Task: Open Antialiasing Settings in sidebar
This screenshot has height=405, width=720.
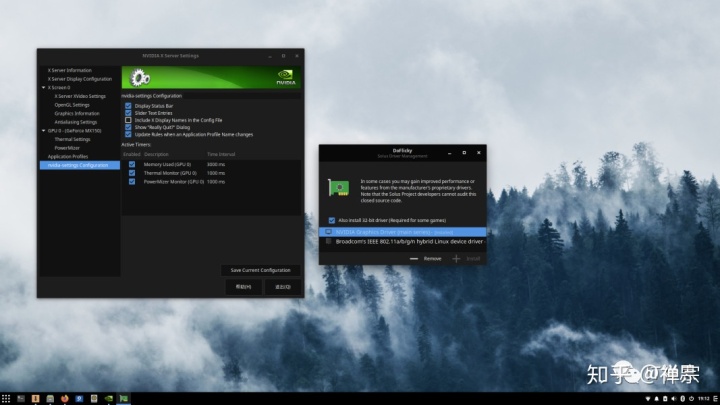Action: pos(76,122)
